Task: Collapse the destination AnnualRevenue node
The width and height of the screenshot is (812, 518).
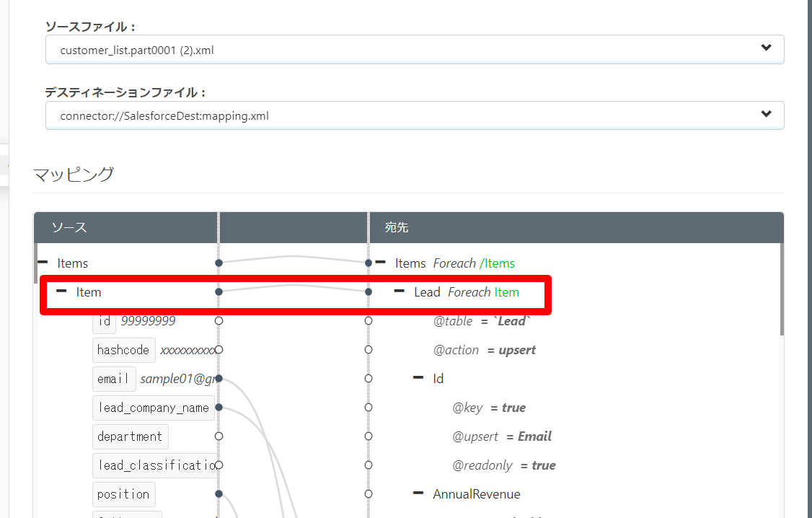Action: [x=418, y=493]
